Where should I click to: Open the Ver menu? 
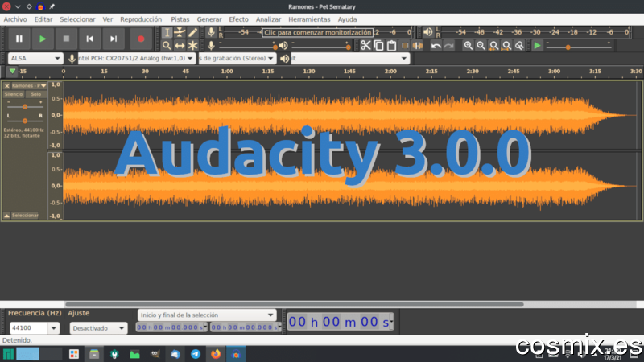click(108, 19)
